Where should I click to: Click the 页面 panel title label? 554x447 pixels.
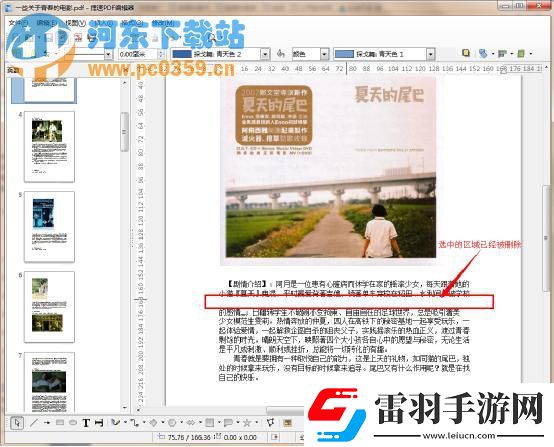pos(13,70)
